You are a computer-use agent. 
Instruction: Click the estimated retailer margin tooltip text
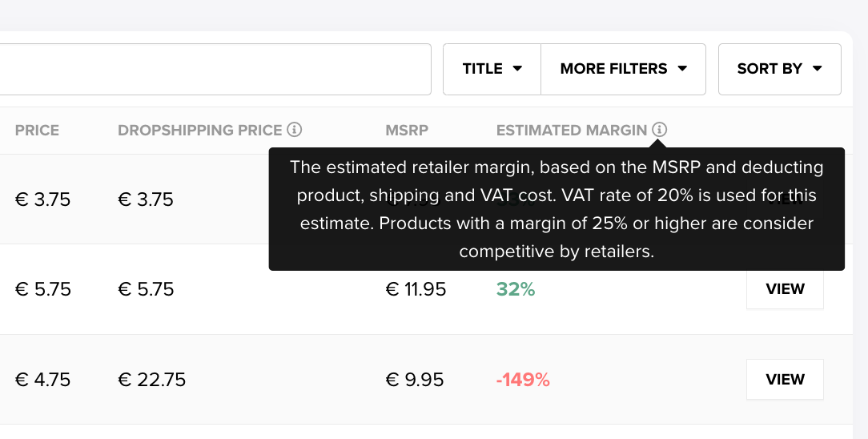point(557,209)
